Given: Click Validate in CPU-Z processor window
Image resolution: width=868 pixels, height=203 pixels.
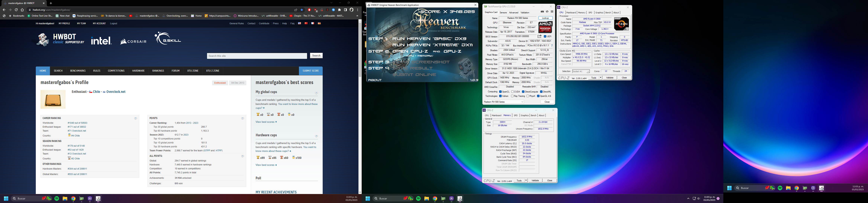Looking at the screenshot, I should [610, 78].
